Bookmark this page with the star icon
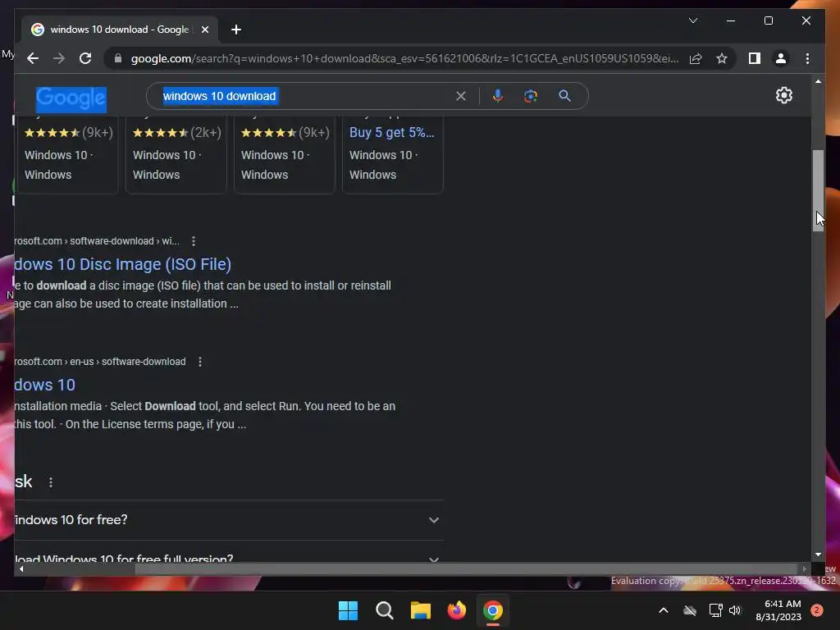840x630 pixels. pyautogui.click(x=722, y=58)
